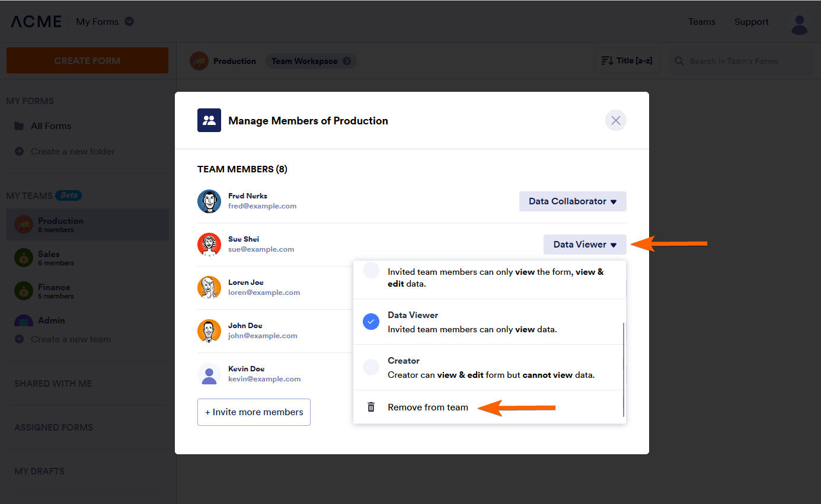The height and width of the screenshot is (504, 821).
Task: Click the sort icon beside Title [a-z]
Action: tap(607, 61)
